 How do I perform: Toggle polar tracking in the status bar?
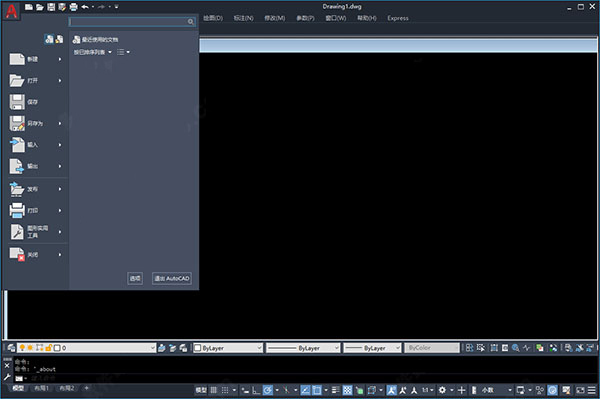click(x=267, y=390)
